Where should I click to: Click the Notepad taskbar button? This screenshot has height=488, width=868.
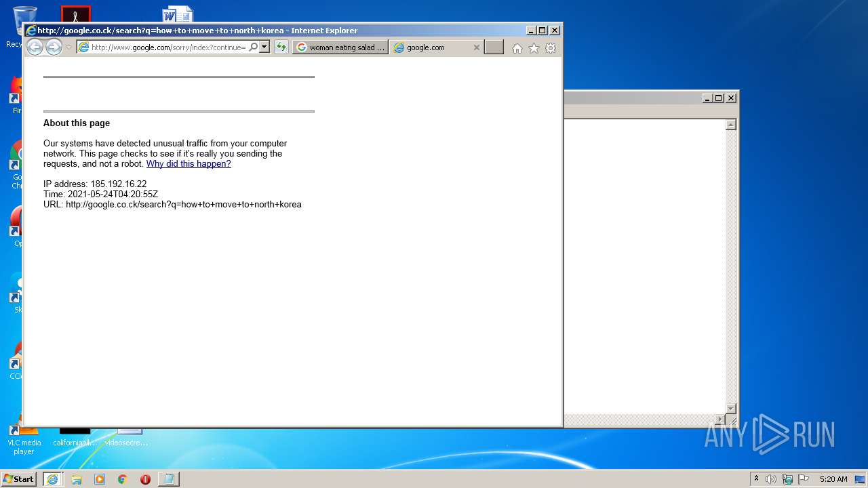coord(168,479)
